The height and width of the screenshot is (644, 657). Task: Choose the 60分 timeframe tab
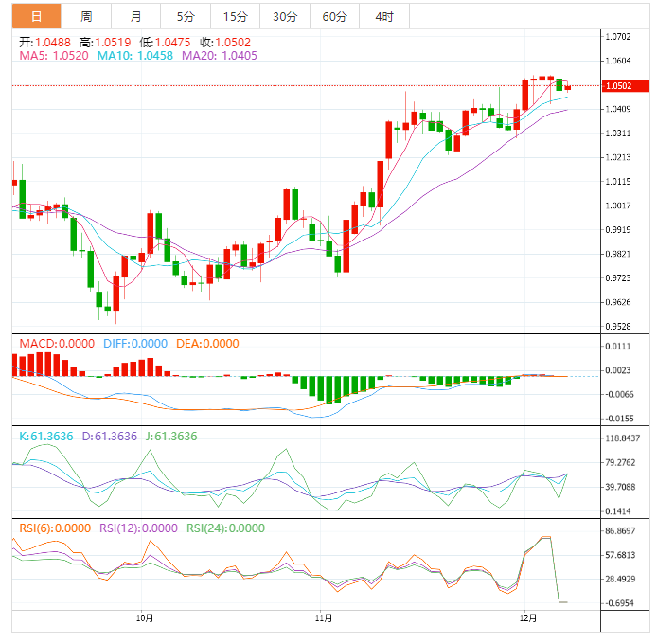click(x=334, y=16)
